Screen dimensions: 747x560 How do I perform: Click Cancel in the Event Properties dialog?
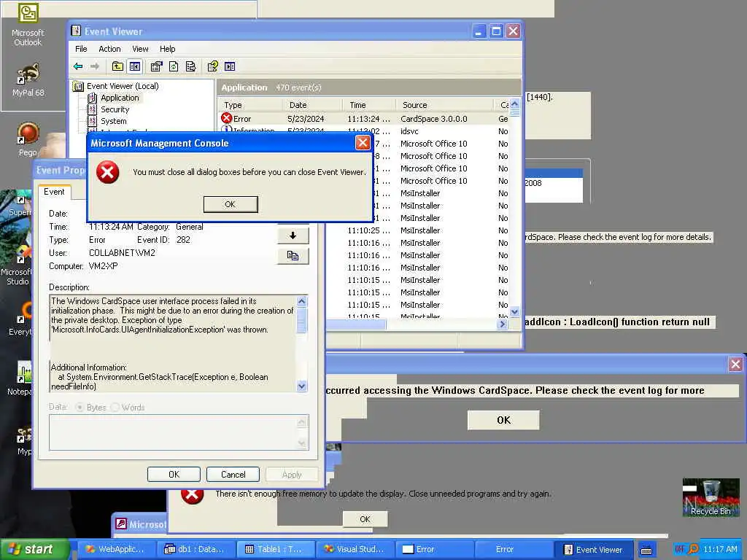233,474
